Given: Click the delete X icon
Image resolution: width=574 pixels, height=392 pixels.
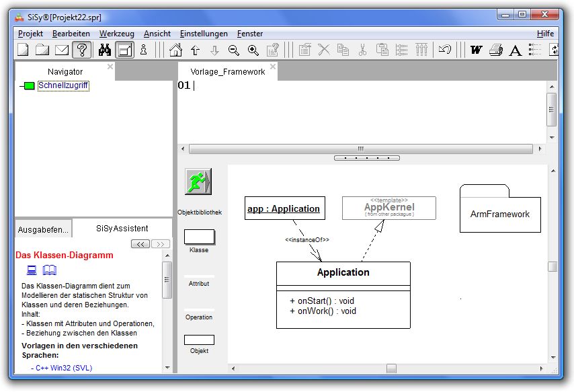Looking at the screenshot, I should tap(323, 50).
